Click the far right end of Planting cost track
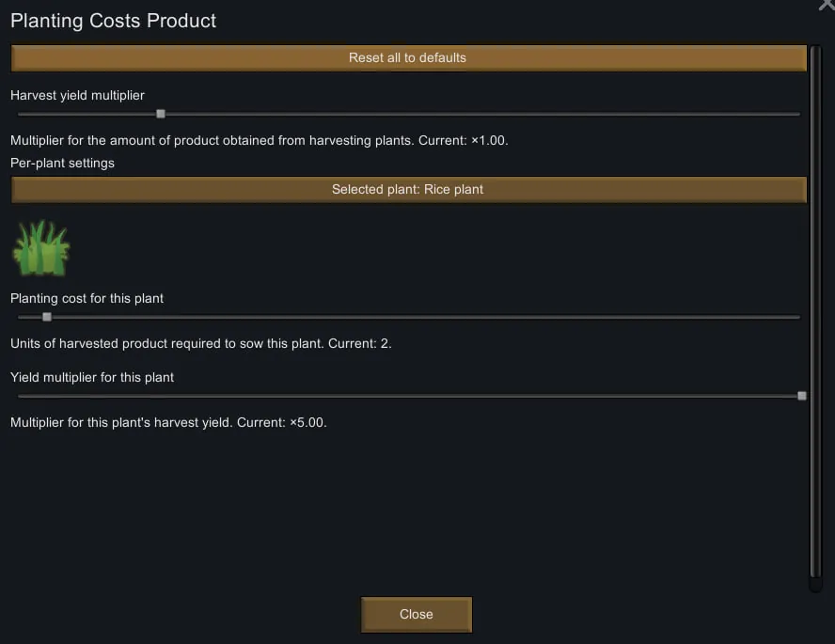Viewport: 835px width, 644px height. tap(797, 317)
